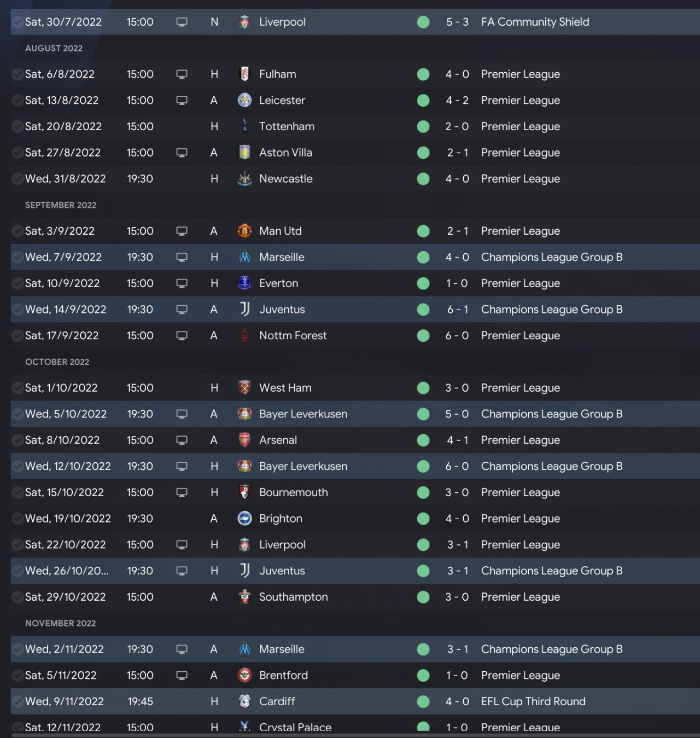Toggle the checkmark beside Sat, 6/8/2022 fixture

click(x=17, y=74)
